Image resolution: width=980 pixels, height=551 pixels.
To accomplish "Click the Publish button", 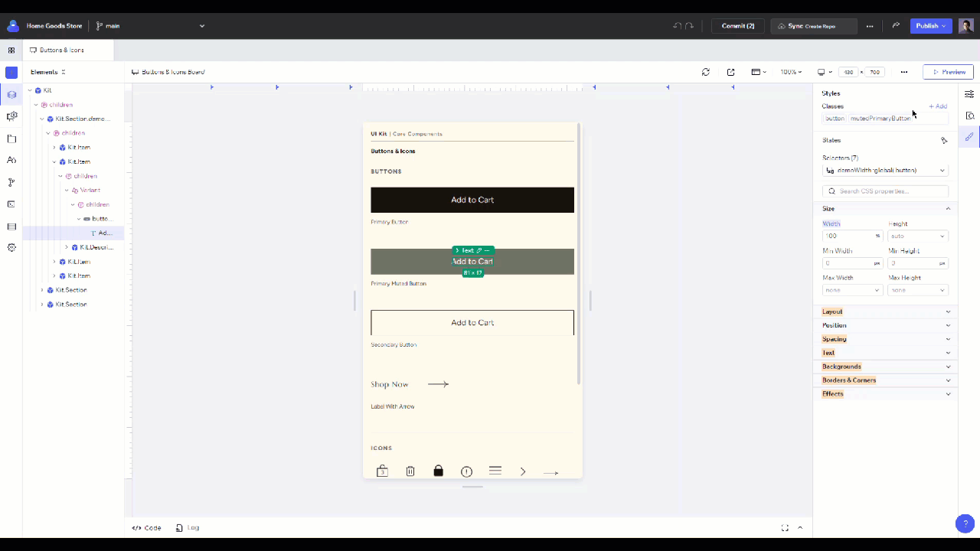I will pos(931,26).
